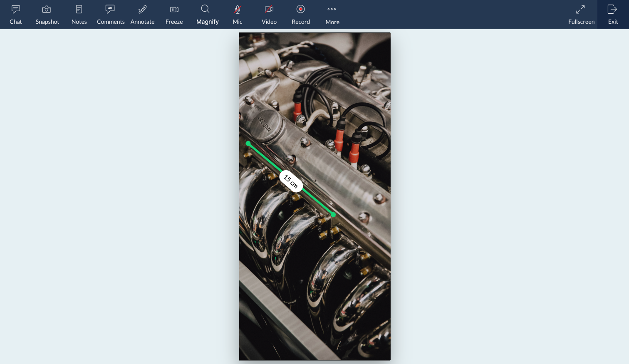The image size is (629, 364).
Task: Select the Annotate pen tool
Action: pyautogui.click(x=142, y=15)
